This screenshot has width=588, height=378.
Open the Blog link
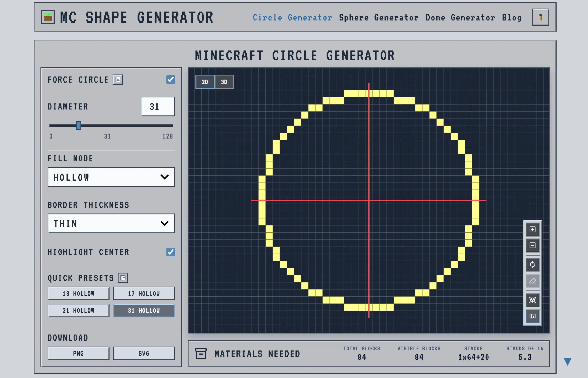[x=512, y=17]
